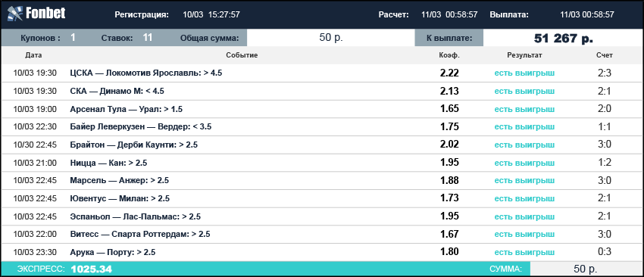Click coefficient 2.22 in first row
The image size is (644, 277).
click(449, 73)
